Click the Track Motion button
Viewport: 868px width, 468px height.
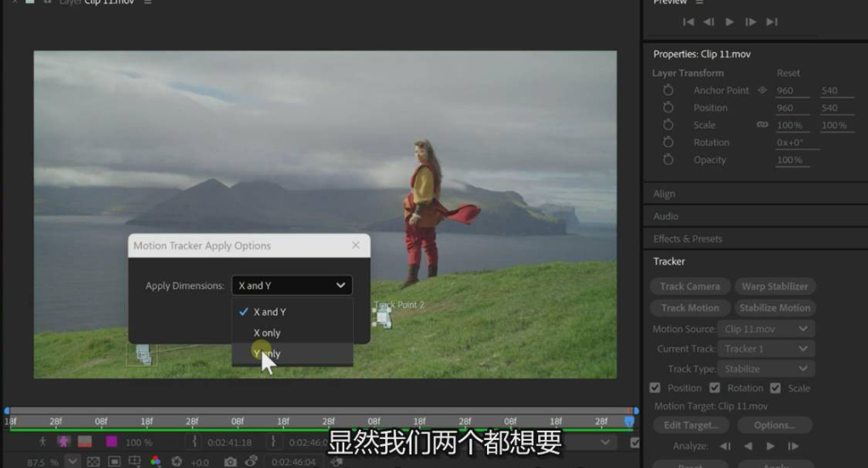(689, 307)
